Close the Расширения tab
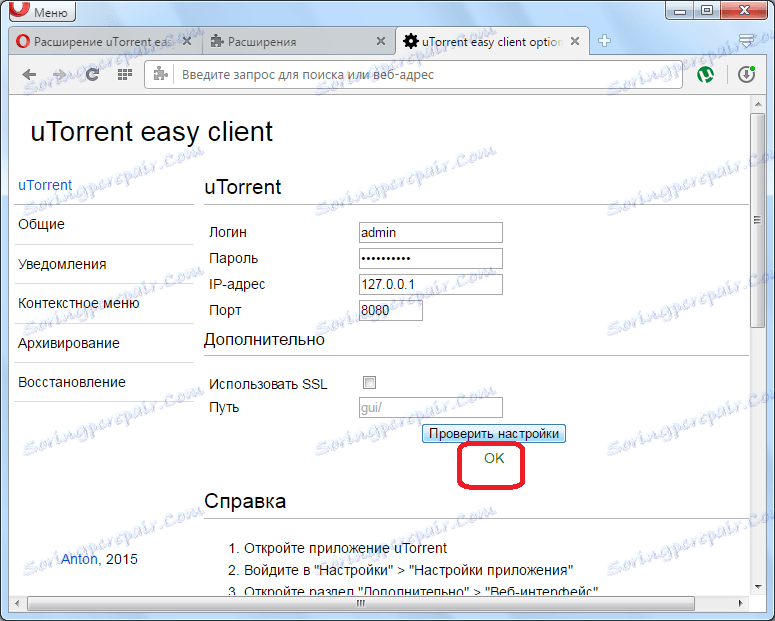 381,42
